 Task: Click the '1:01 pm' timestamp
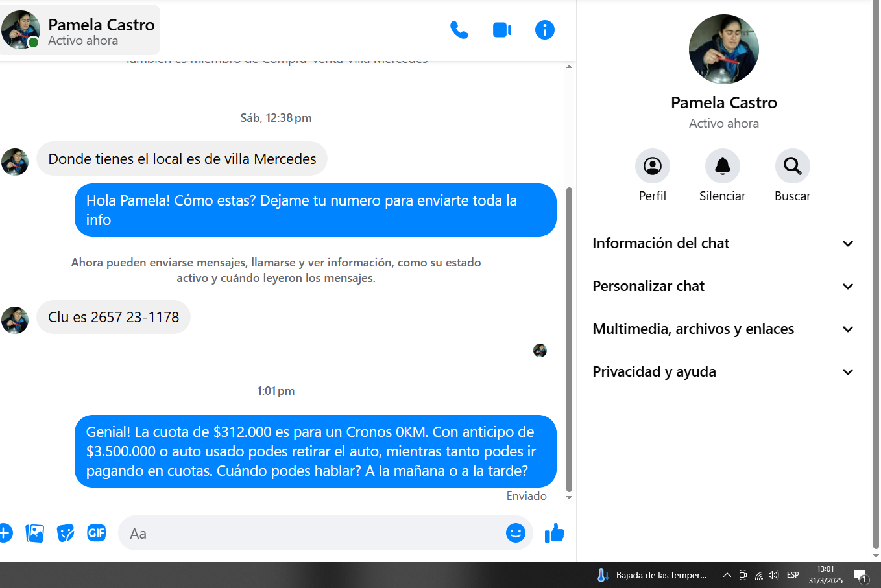(276, 391)
